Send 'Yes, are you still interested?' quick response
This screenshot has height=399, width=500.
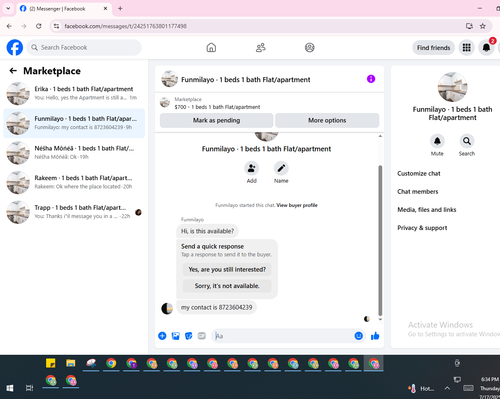pyautogui.click(x=227, y=269)
